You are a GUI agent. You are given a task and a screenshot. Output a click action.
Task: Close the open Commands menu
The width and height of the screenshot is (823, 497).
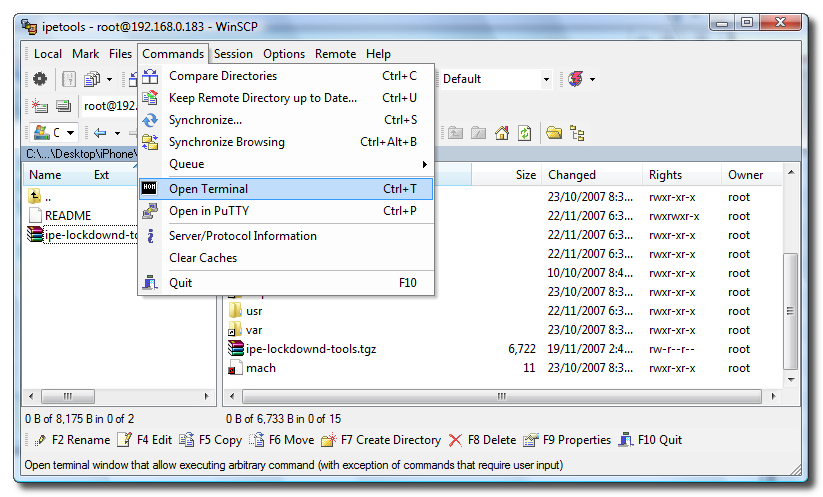point(173,54)
